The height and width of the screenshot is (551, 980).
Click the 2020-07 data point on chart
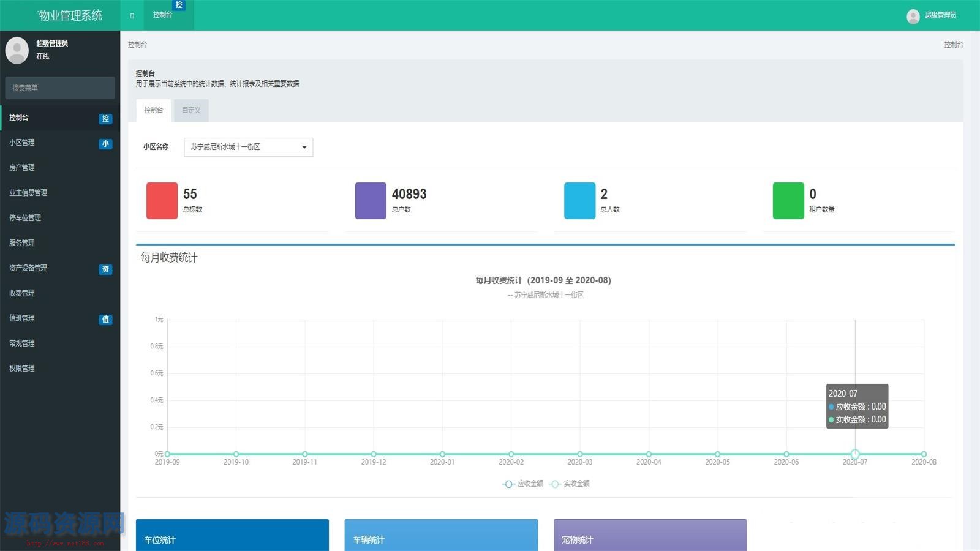tap(855, 454)
